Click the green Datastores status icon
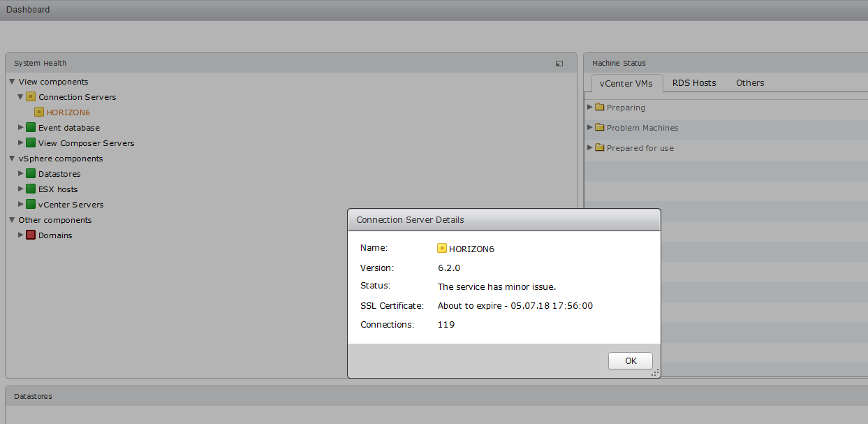Viewport: 868px width, 424px height. (x=31, y=174)
